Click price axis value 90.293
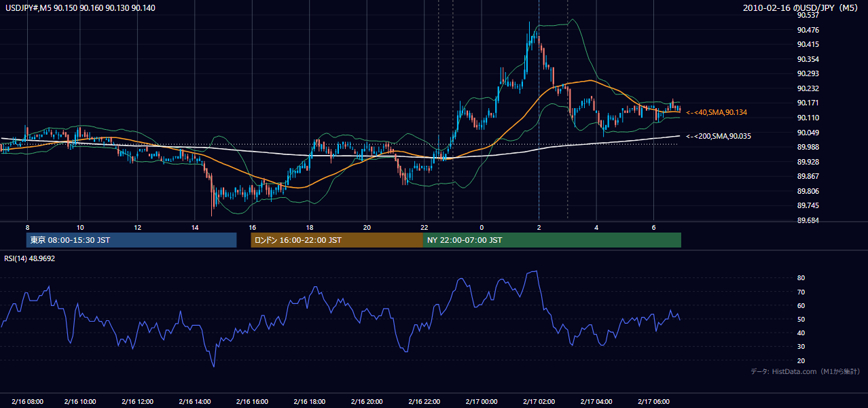This screenshot has height=408, width=868. click(807, 73)
